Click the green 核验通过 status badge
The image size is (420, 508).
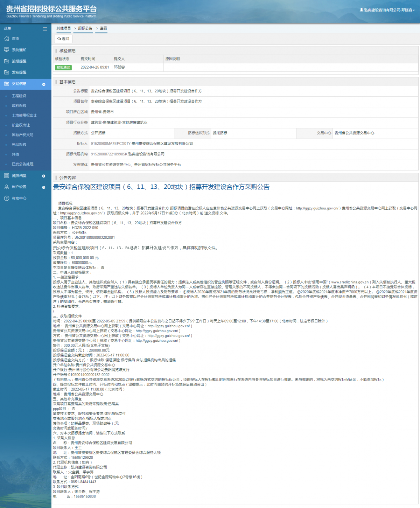pos(63,67)
